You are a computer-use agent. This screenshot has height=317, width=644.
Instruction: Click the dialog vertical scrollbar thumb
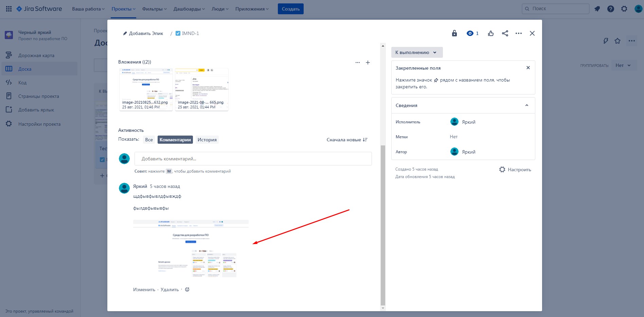[x=383, y=225]
